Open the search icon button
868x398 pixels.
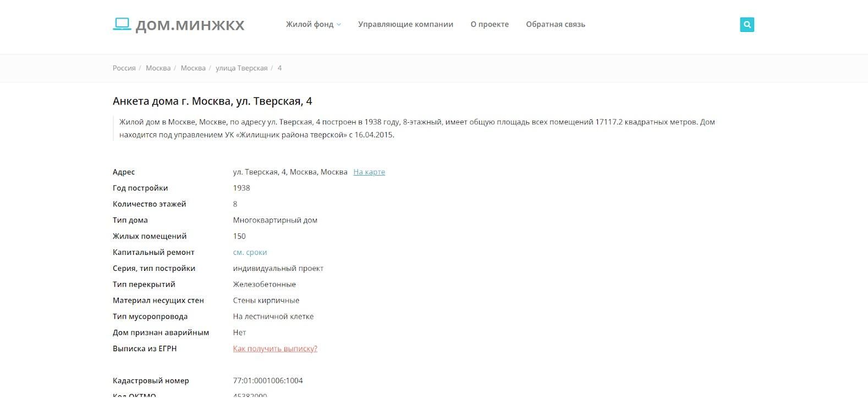pos(747,25)
